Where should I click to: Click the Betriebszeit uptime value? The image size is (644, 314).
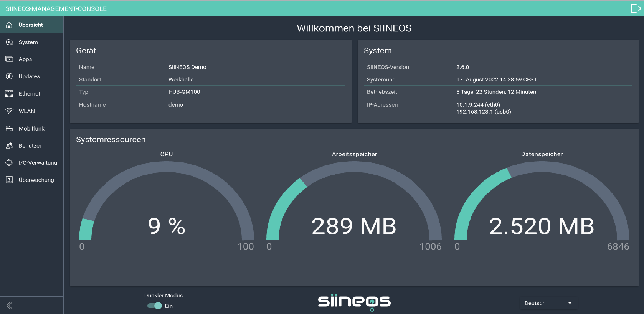coord(496,92)
